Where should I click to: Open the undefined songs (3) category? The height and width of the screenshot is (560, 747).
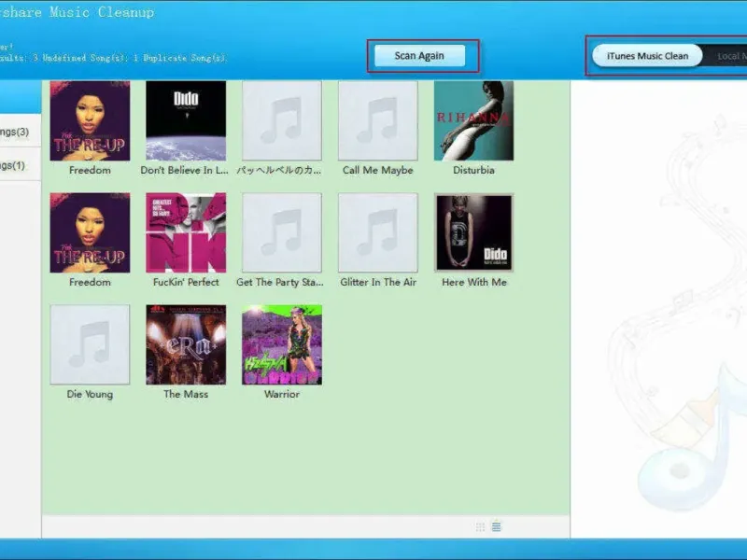tap(19, 132)
